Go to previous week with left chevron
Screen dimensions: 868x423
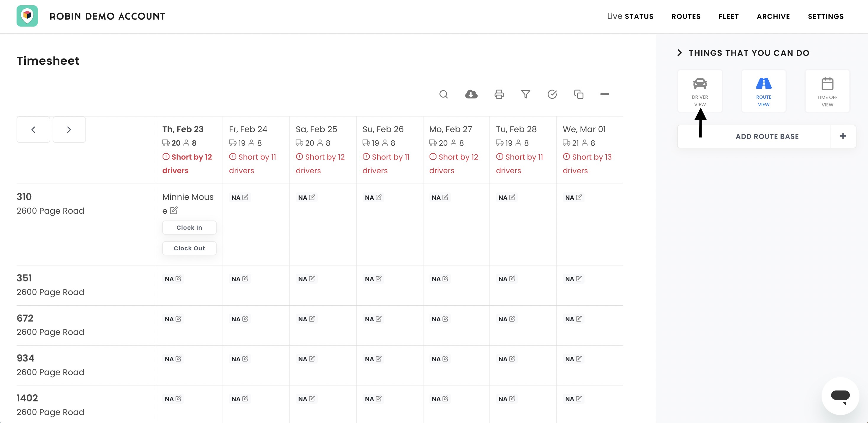click(x=33, y=130)
